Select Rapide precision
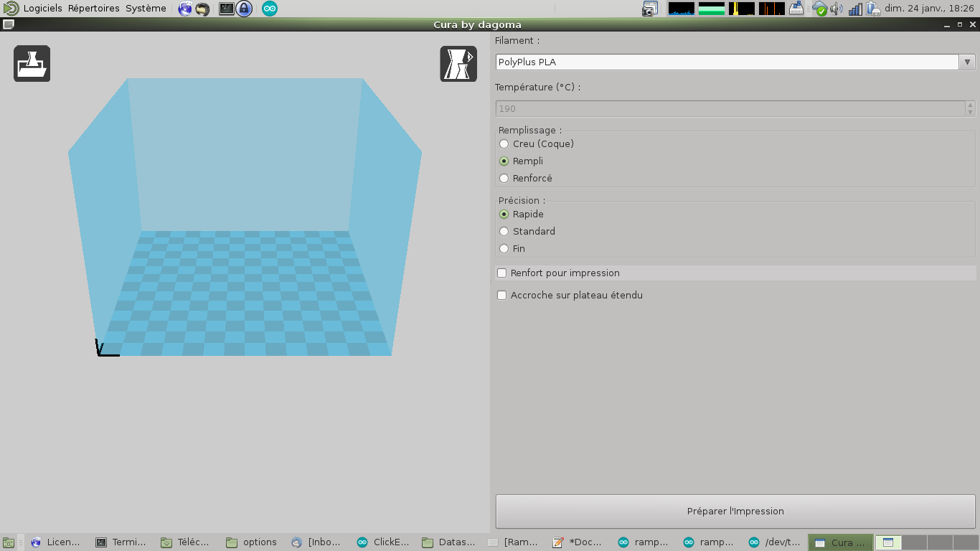The height and width of the screenshot is (551, 980). pos(522,214)
